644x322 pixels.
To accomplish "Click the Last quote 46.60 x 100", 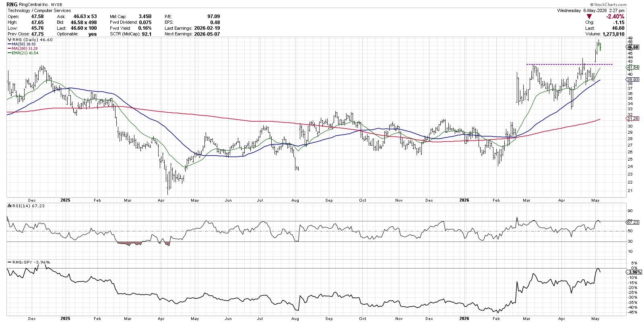I will click(x=84, y=28).
